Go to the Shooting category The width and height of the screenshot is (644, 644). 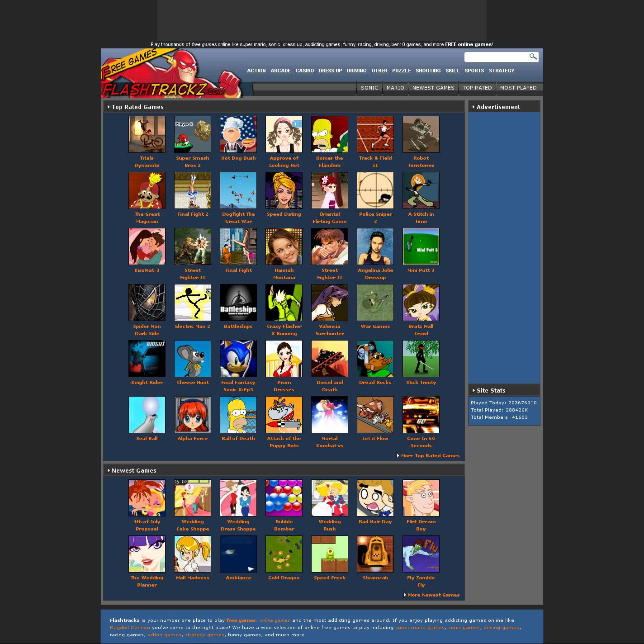pyautogui.click(x=428, y=71)
